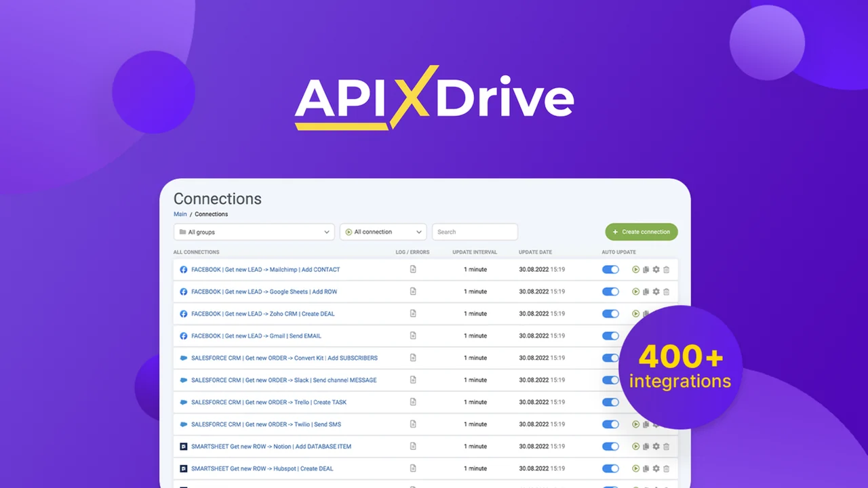Image resolution: width=868 pixels, height=488 pixels.
Task: Delete the Facebook to Zoho CRM connection
Action: (x=666, y=313)
